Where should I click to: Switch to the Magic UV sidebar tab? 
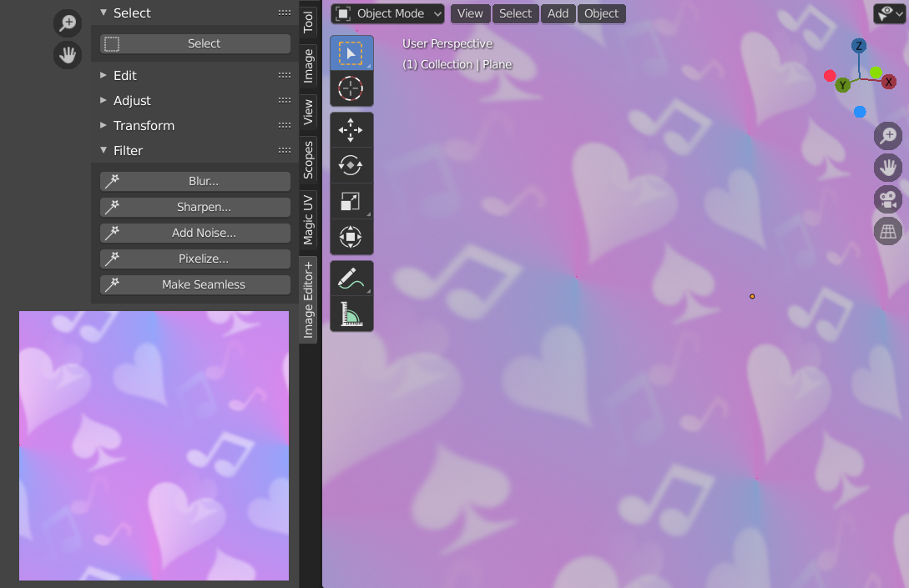click(x=308, y=220)
